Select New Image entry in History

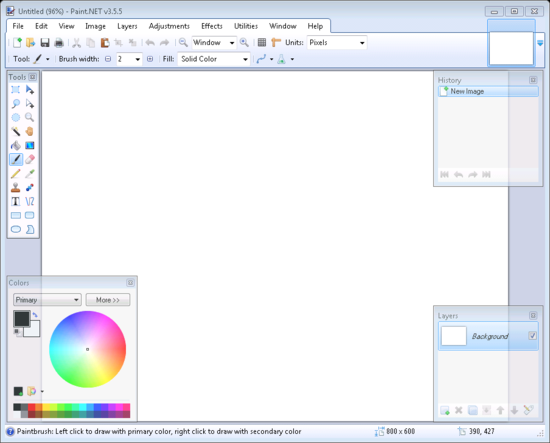pyautogui.click(x=488, y=91)
